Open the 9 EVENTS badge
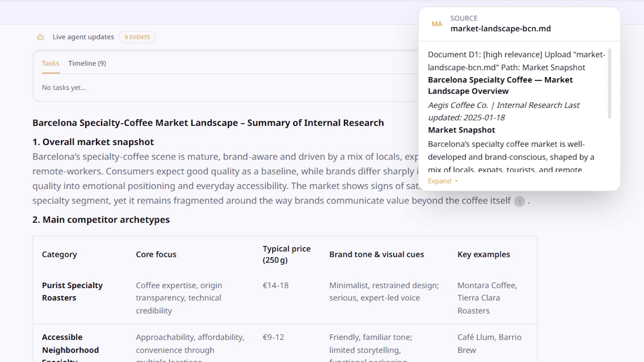This screenshot has height=362, width=644. 137,37
